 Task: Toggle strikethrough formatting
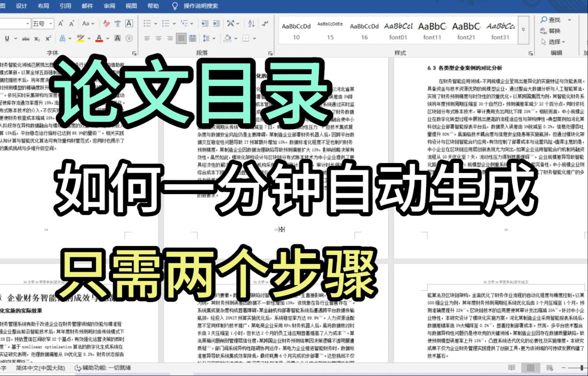[x=26, y=38]
